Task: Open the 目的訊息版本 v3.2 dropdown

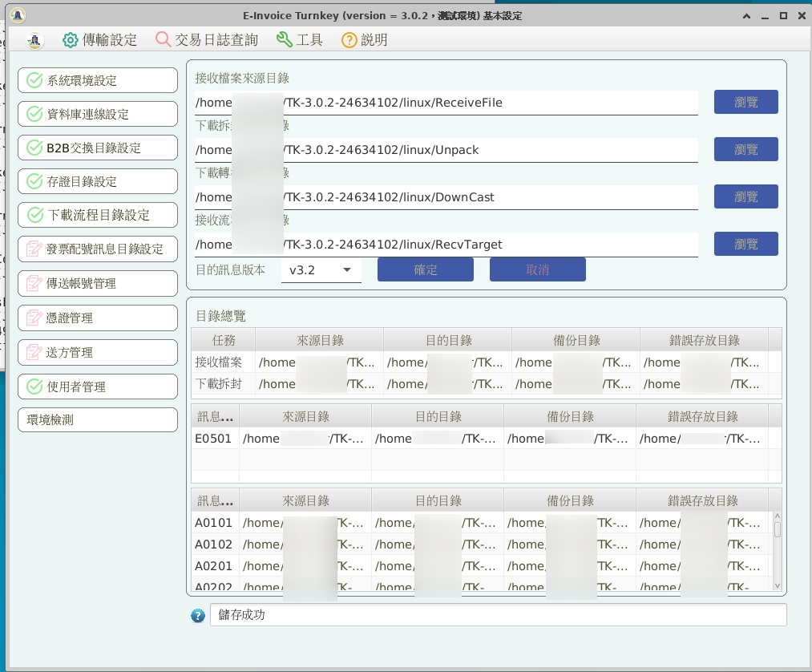Action: [x=321, y=270]
